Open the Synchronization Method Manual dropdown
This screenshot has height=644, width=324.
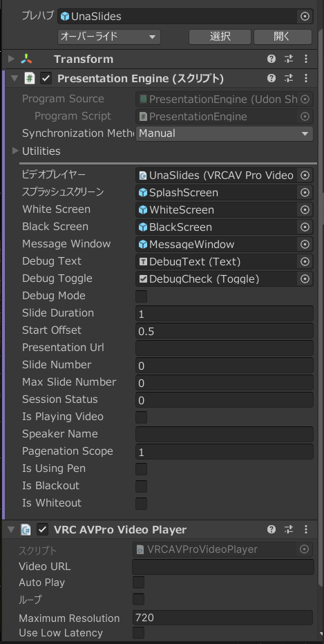225,133
